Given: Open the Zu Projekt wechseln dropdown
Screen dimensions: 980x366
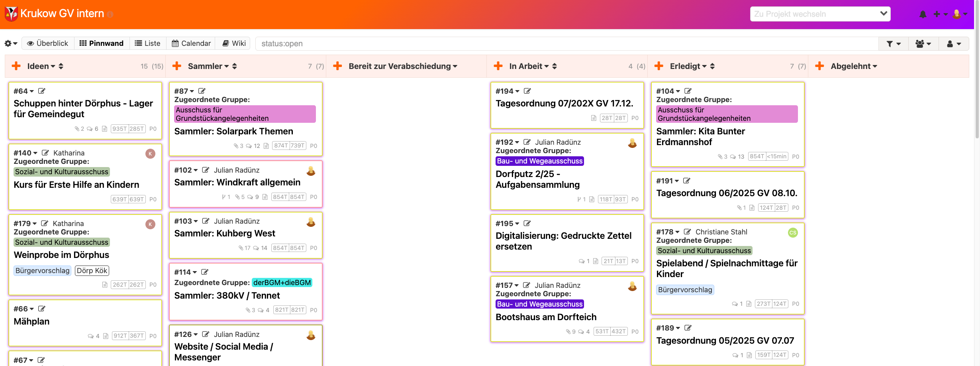Looking at the screenshot, I should click(x=820, y=14).
